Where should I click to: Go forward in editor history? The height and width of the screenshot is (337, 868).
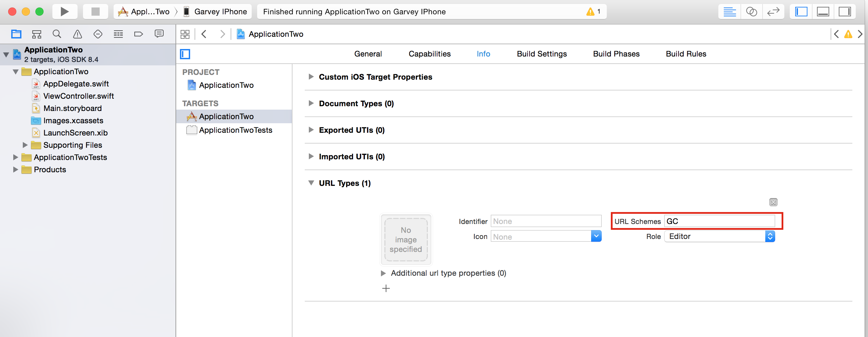(222, 34)
